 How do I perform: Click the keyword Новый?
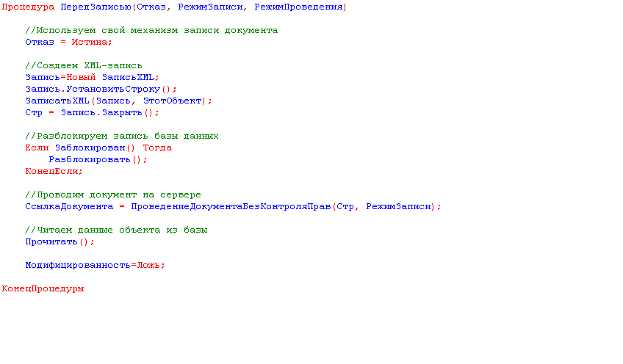click(82, 78)
